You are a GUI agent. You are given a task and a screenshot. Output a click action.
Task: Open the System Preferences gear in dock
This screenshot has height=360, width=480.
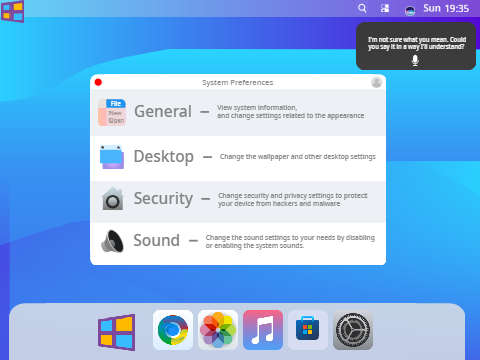(x=353, y=330)
